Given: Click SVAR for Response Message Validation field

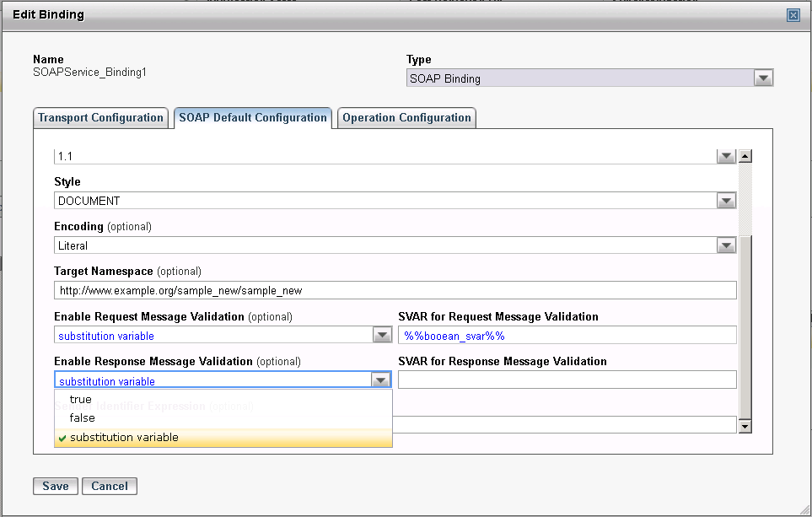Looking at the screenshot, I should point(567,380).
